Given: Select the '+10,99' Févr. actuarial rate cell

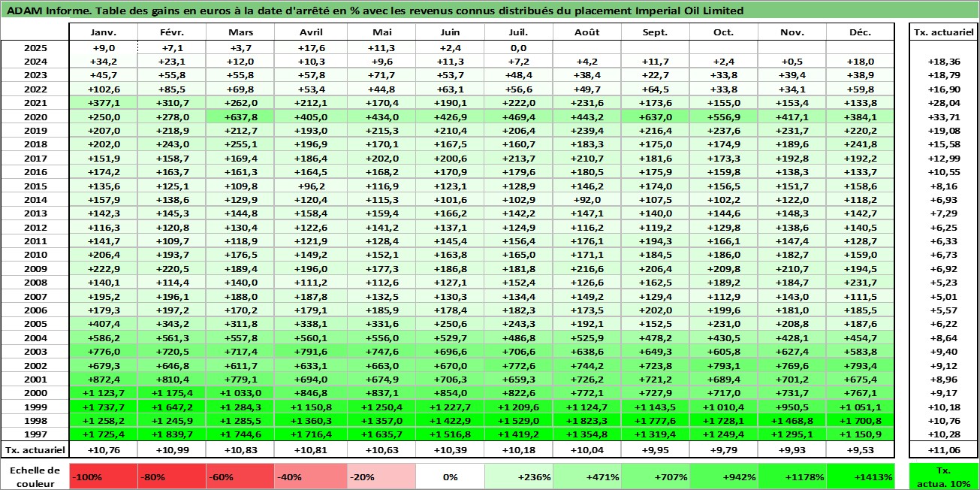Looking at the screenshot, I should click(x=172, y=449).
